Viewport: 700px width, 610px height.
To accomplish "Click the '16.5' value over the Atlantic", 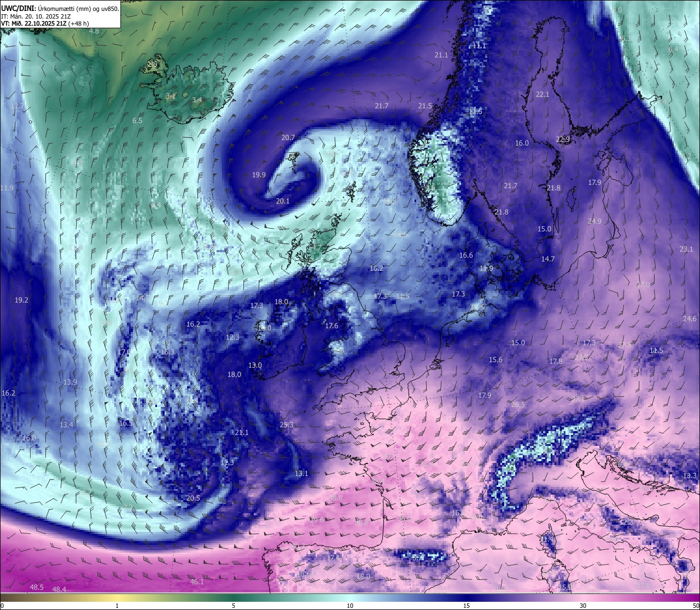I will point(125,423).
